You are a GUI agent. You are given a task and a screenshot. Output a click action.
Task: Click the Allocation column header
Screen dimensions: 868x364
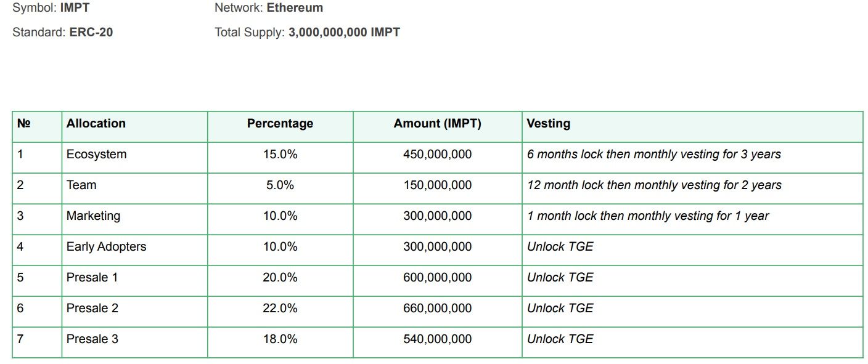(96, 123)
